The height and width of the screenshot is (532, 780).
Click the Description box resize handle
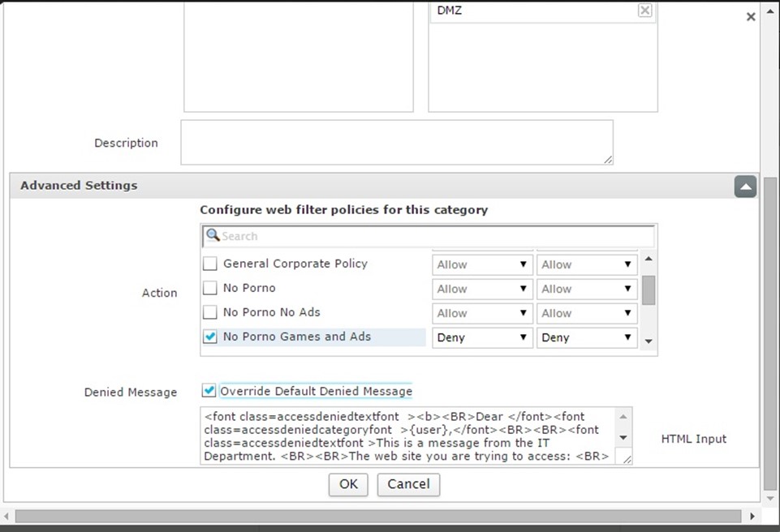point(608,160)
